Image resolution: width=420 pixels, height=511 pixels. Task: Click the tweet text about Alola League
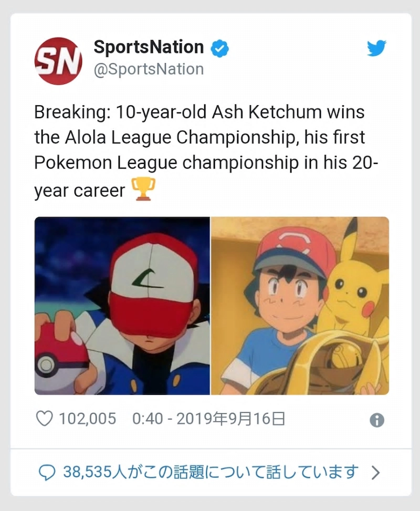[x=206, y=151]
